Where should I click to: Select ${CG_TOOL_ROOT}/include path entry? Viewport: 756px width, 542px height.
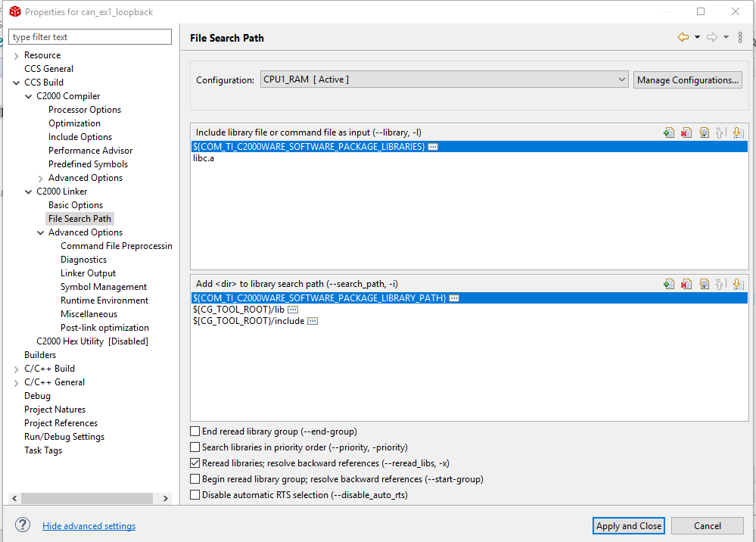pos(248,321)
